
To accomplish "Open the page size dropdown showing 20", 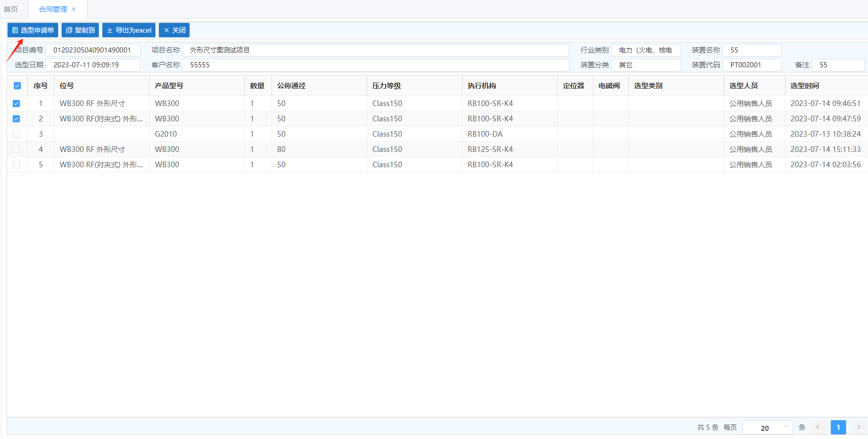I will tap(767, 427).
